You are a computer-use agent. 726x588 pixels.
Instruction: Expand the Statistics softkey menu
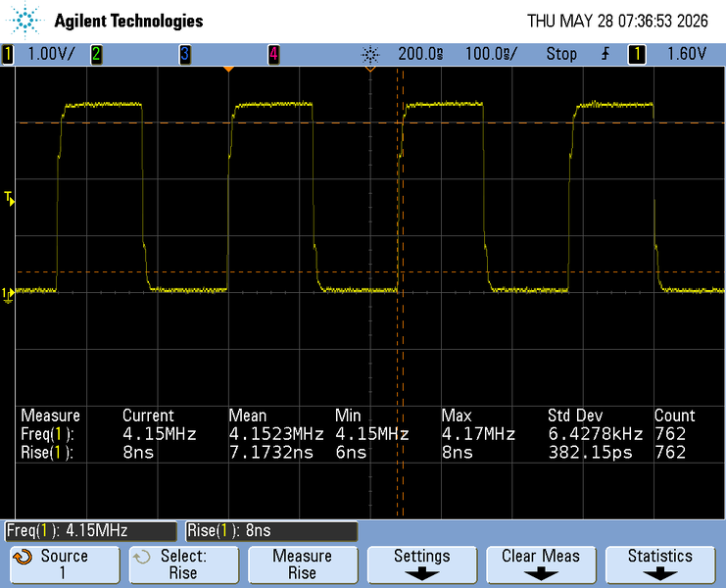660,564
